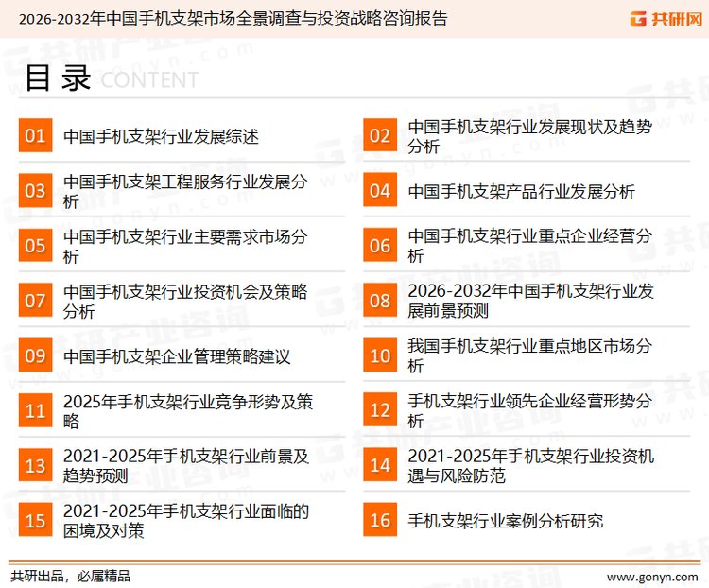Click the 目录 heading
709x588 pixels.
(x=58, y=78)
